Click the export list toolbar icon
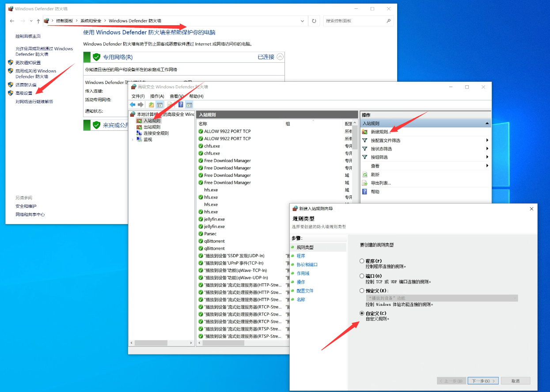This screenshot has width=550, height=392. pyautogui.click(x=170, y=105)
